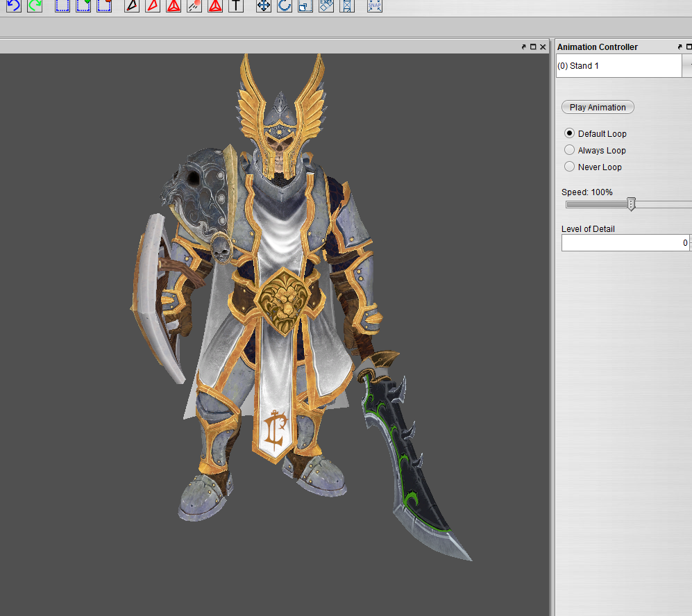Select the Rotate tool icon
692x616 pixels.
tap(285, 6)
